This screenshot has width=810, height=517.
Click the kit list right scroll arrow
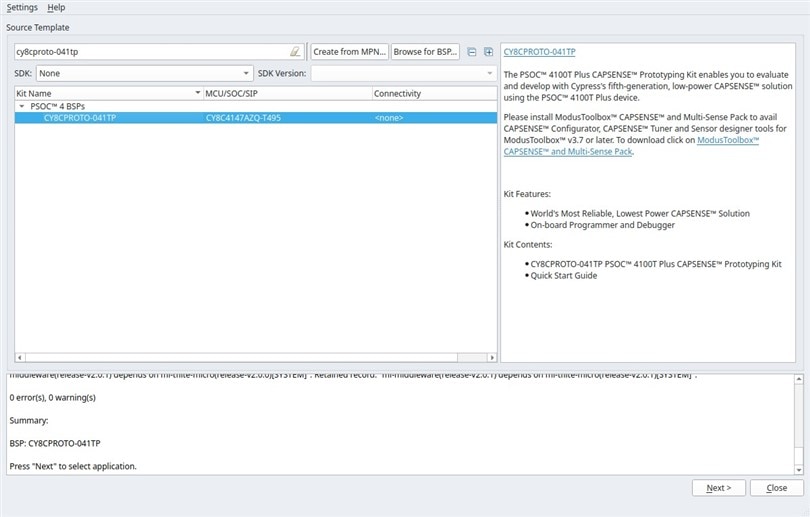492,357
